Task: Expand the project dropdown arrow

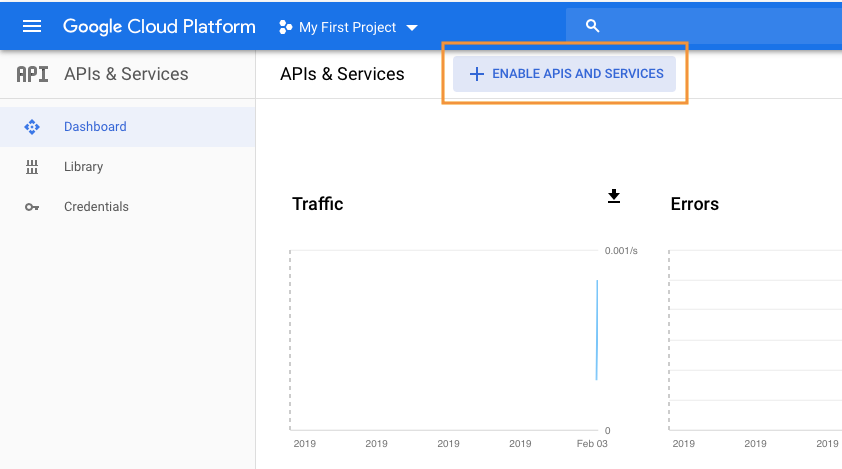Action: pos(412,28)
